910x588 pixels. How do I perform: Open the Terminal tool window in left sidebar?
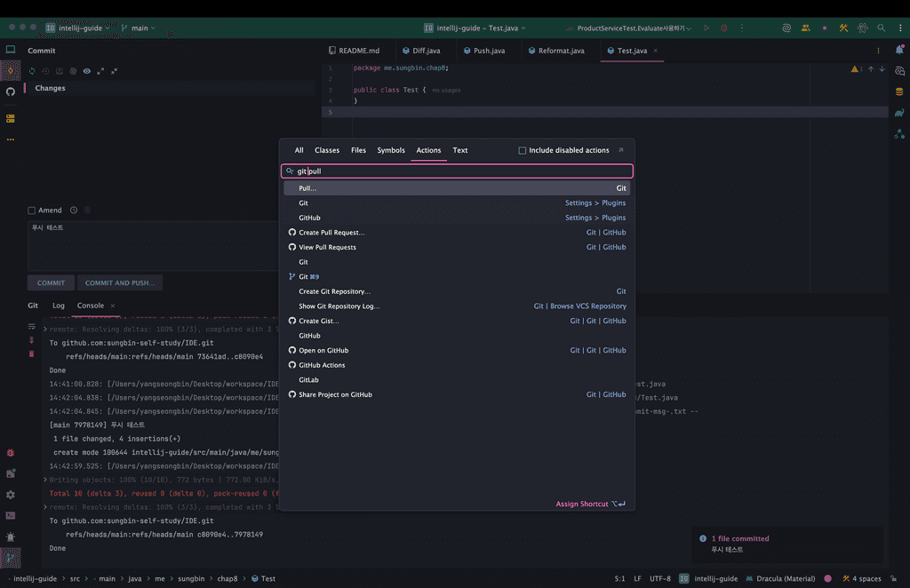11,515
